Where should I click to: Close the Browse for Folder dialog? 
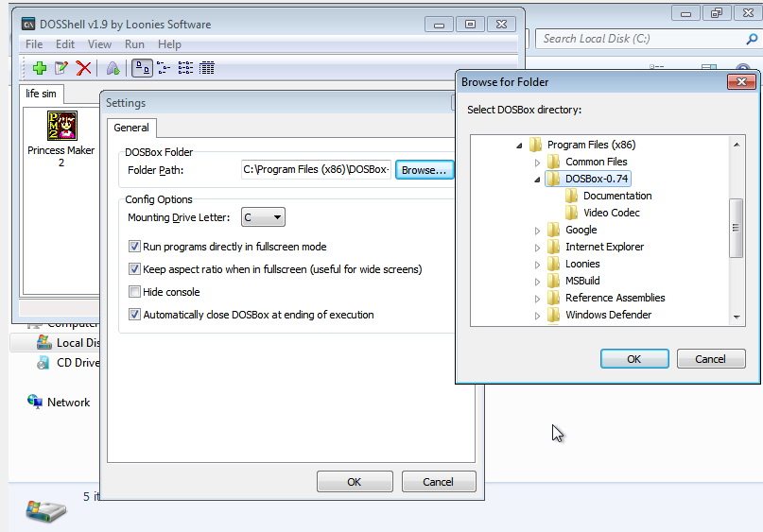[x=741, y=81]
